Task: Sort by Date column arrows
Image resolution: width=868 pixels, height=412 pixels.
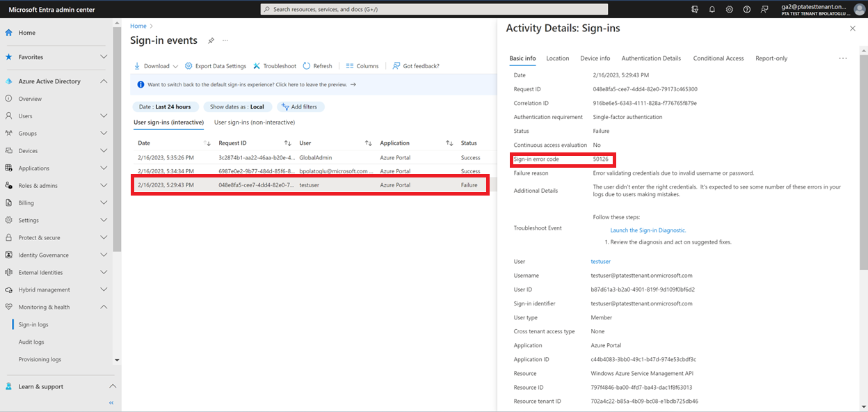Action: click(x=207, y=143)
